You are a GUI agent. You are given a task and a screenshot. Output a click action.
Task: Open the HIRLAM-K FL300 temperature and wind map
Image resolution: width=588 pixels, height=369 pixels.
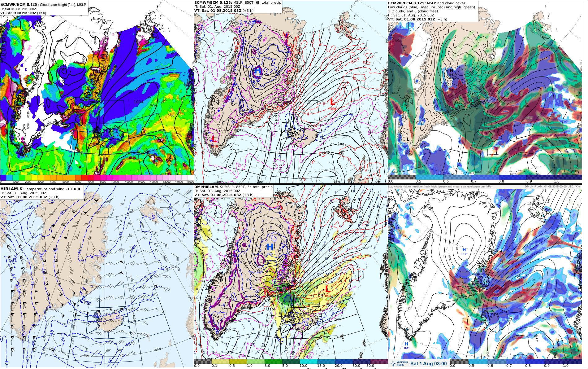97,277
